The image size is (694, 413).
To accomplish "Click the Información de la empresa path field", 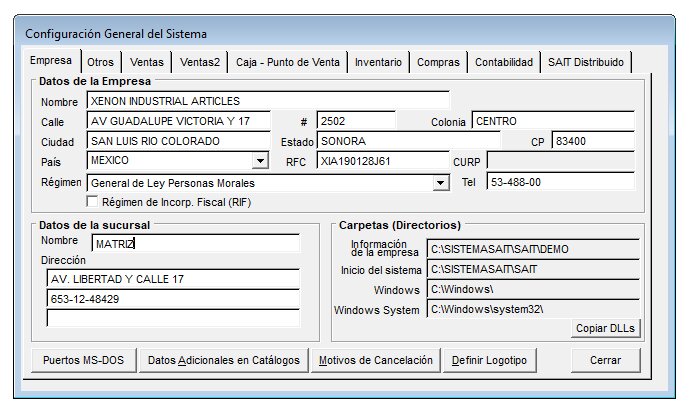I will [533, 249].
